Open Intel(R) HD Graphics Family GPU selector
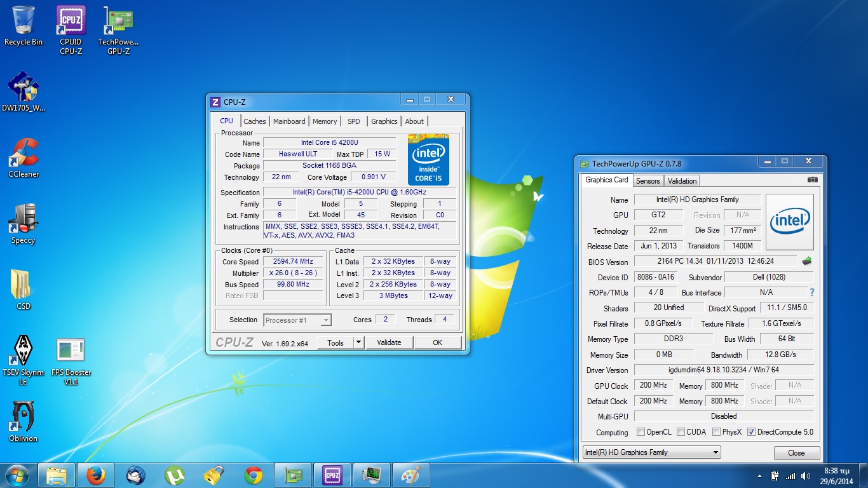 (652, 452)
